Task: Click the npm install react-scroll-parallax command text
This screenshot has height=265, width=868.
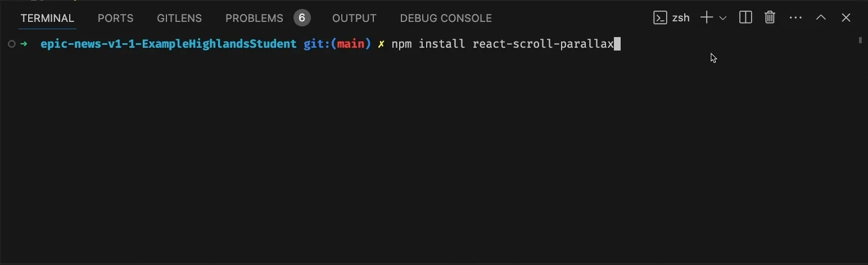Action: (503, 44)
